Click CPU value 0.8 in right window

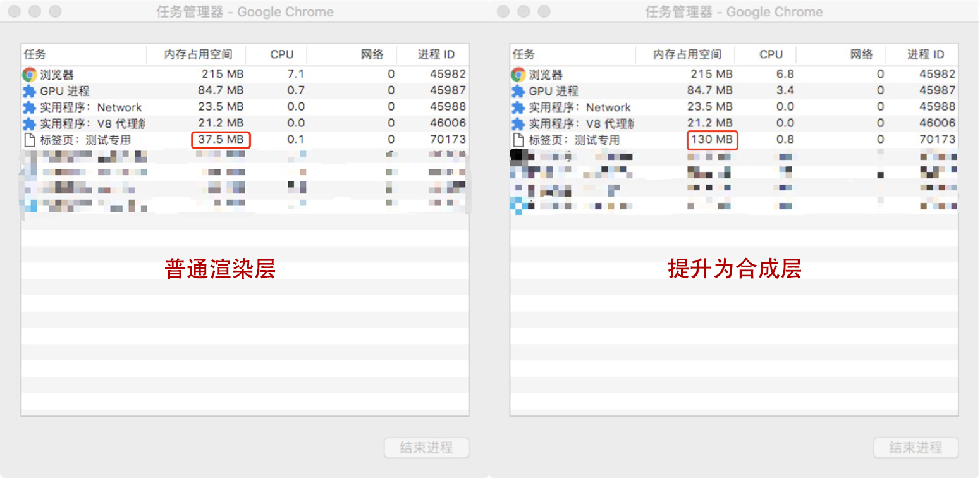point(785,139)
